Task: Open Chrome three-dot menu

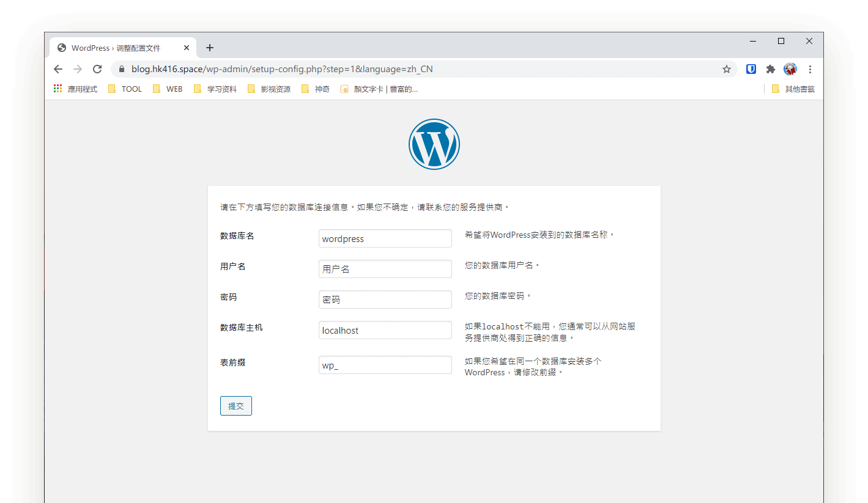Action: [x=811, y=69]
